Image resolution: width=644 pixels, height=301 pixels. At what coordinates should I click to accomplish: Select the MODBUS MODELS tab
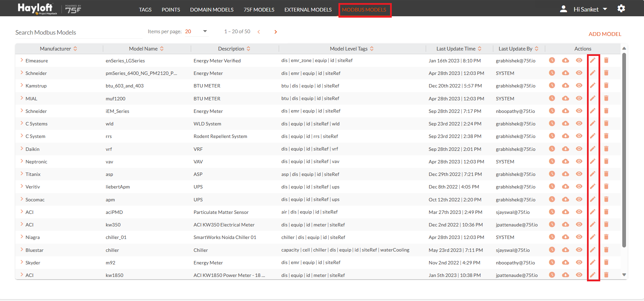point(364,9)
